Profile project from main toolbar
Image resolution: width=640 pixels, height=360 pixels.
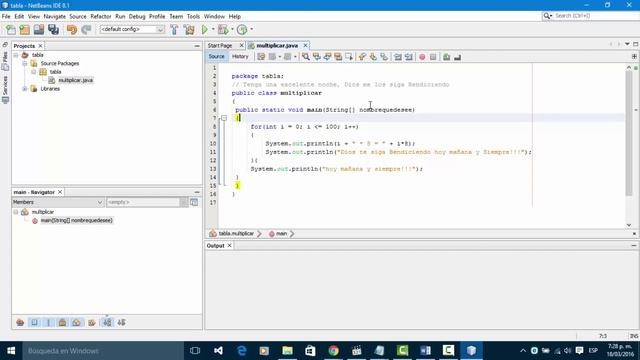pos(242,29)
